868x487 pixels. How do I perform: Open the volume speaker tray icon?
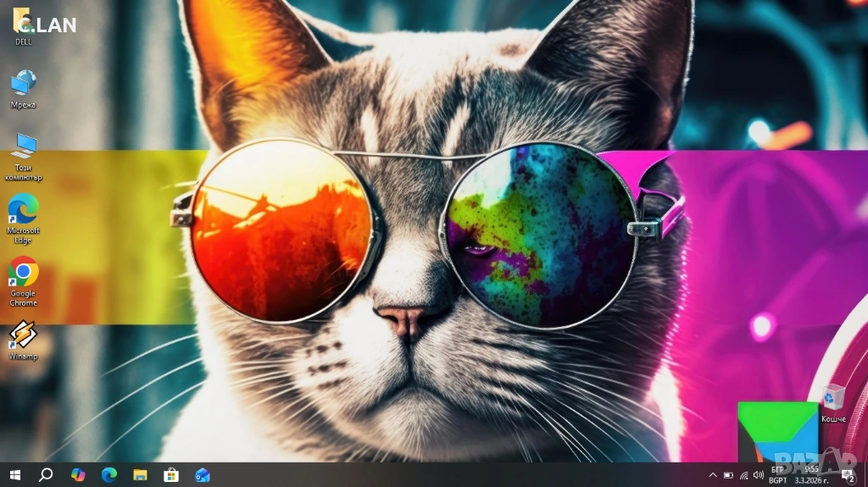(x=759, y=475)
